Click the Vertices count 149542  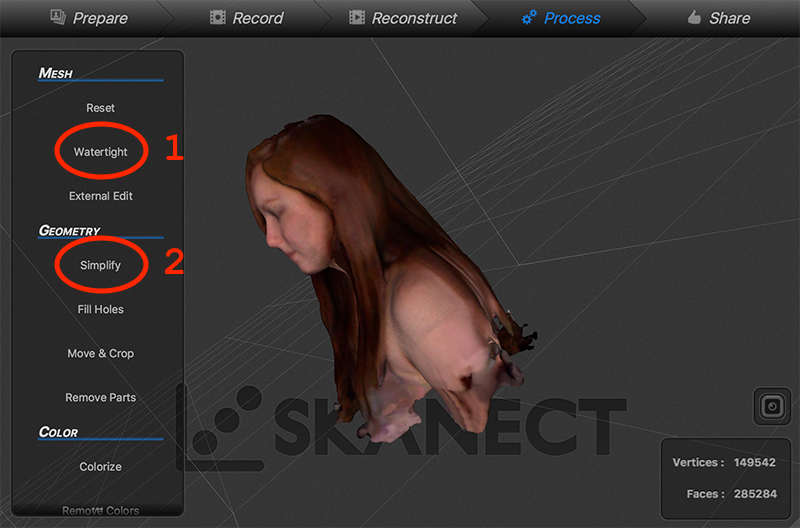pyautogui.click(x=754, y=463)
